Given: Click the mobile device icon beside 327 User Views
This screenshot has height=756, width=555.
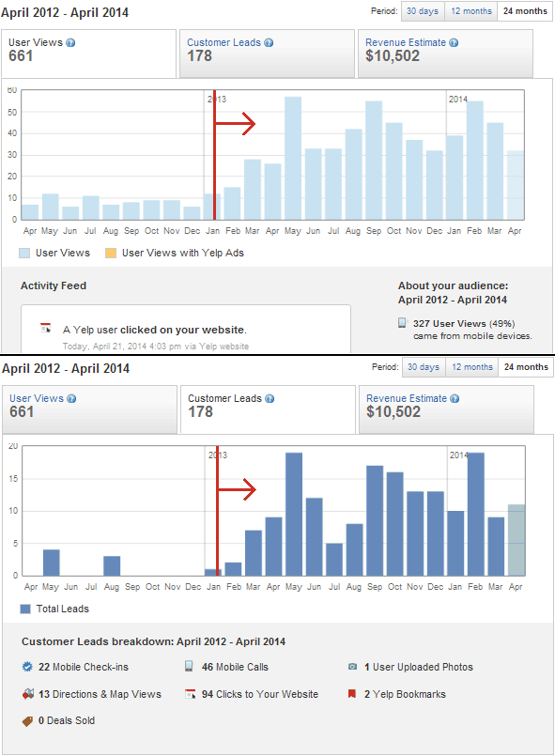Looking at the screenshot, I should (x=402, y=322).
